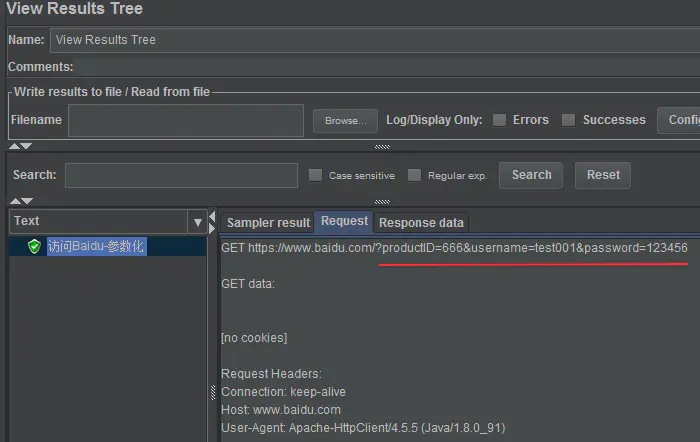Click the GET data: line
This screenshot has height=442, width=700.
[x=248, y=284]
